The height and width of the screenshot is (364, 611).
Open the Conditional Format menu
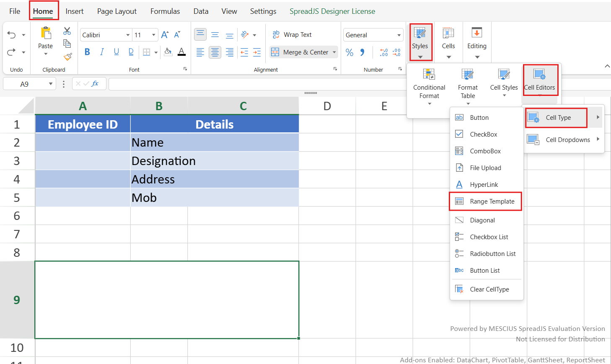tap(430, 86)
